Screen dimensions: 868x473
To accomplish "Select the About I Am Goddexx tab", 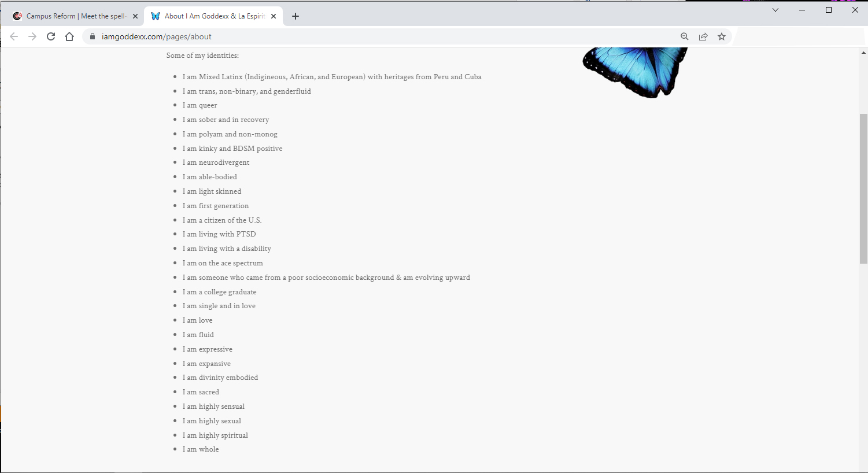I will (x=213, y=16).
